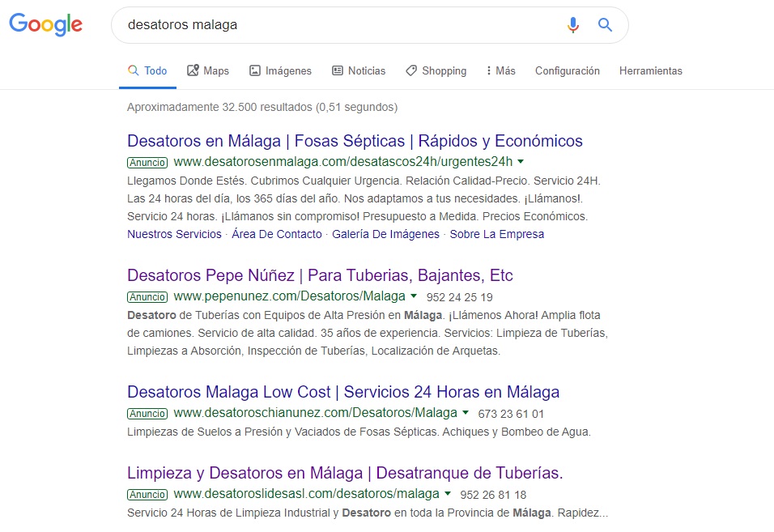Open Área De Contacto sitelink
The height and width of the screenshot is (532, 774).
click(276, 234)
